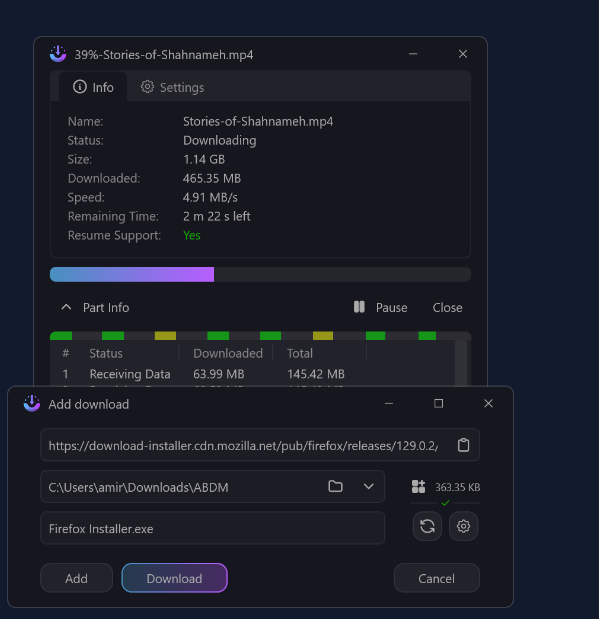
Task: Open the save location dropdown arrow
Action: point(368,486)
